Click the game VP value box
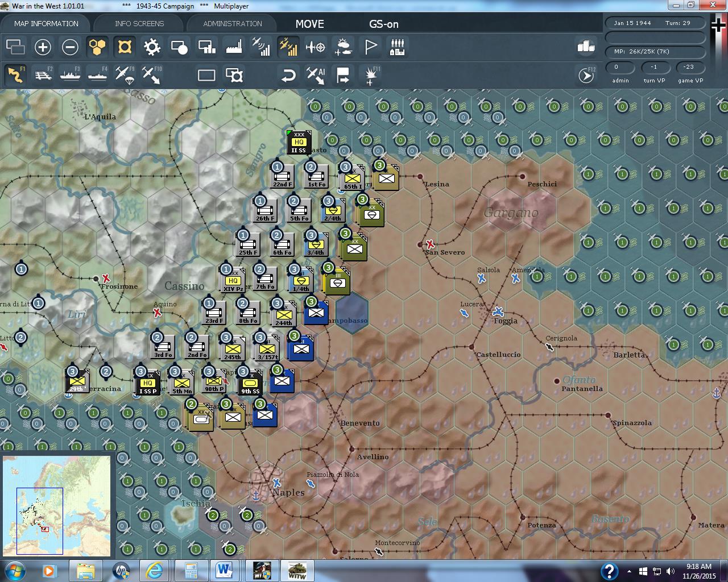 click(x=690, y=67)
